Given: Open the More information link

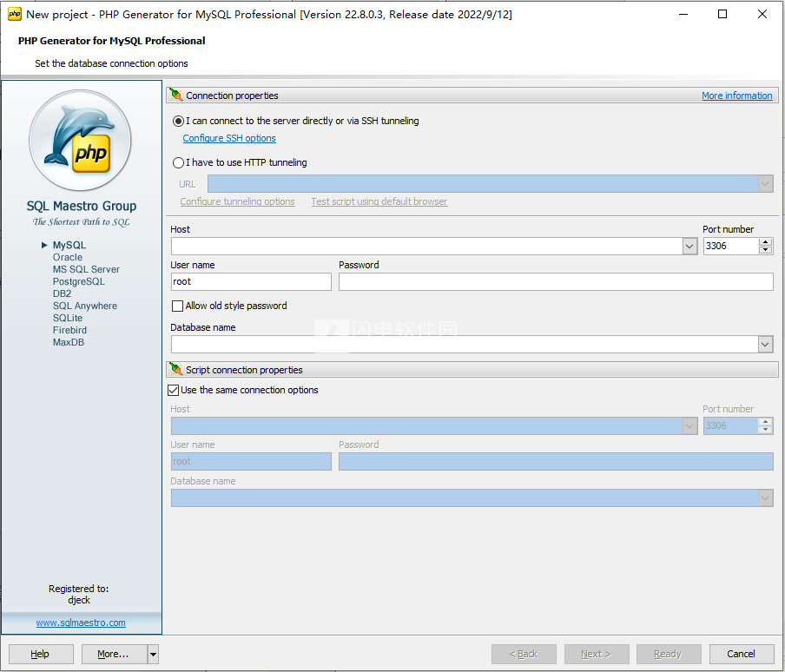Looking at the screenshot, I should tap(737, 96).
